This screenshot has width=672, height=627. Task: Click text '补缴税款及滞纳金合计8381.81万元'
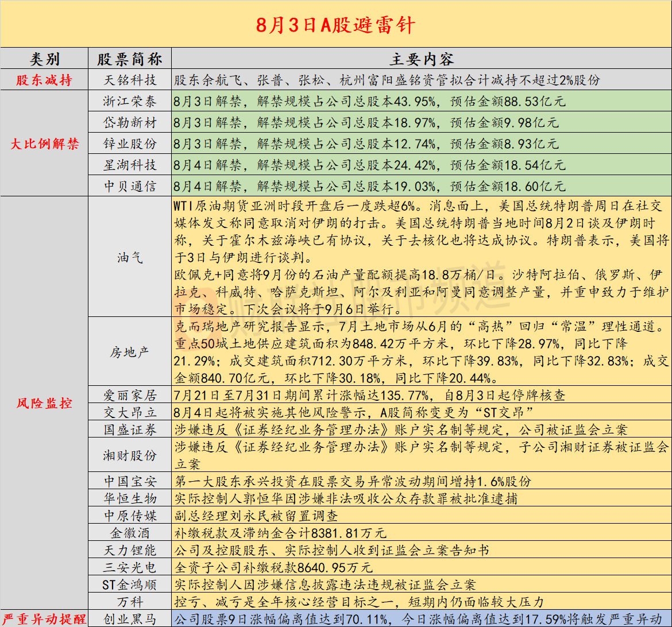coord(280,533)
